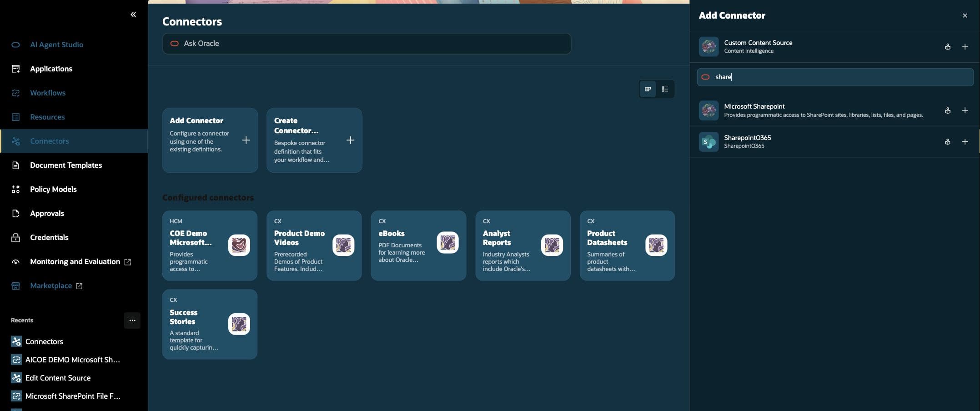Click lock icon for SharepointO365
Screen dimensions: 980x411
(x=948, y=142)
